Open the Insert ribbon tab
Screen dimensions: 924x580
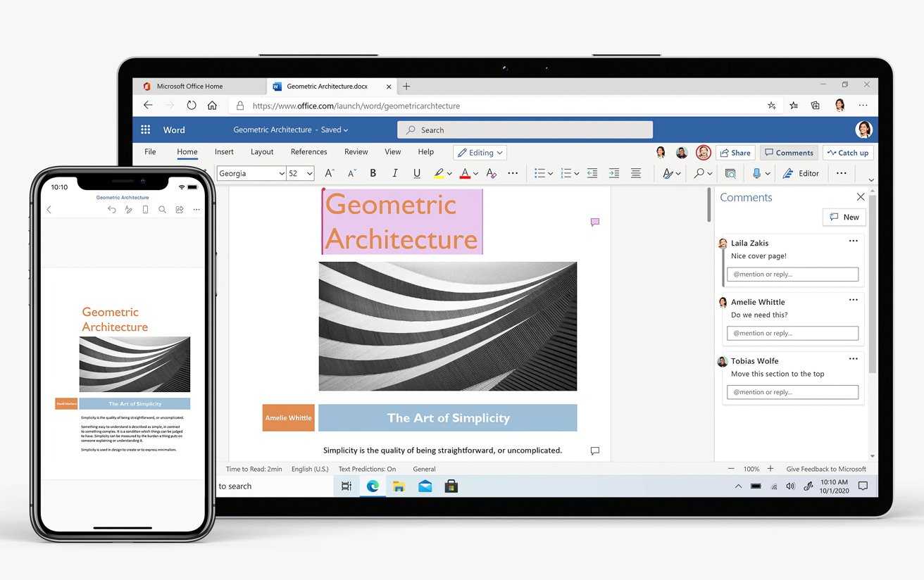coord(224,152)
